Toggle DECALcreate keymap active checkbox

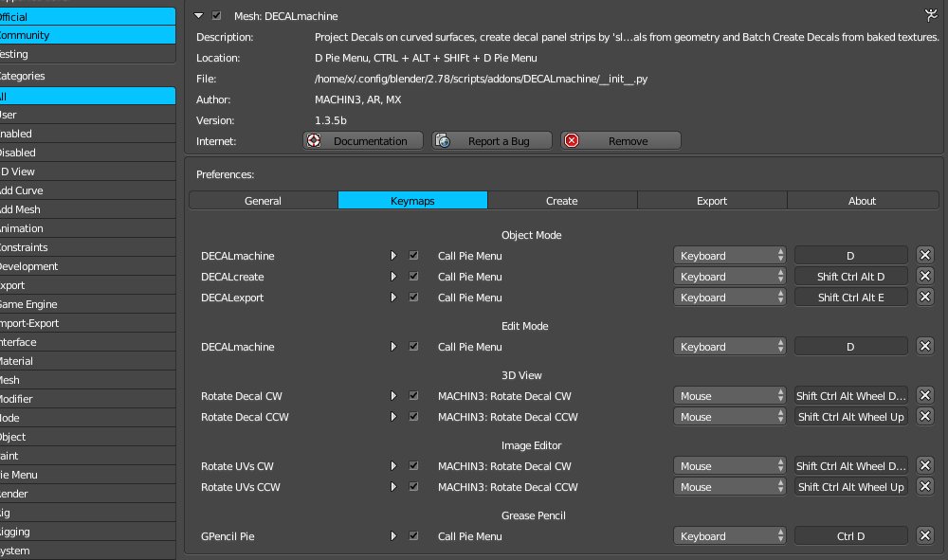(x=413, y=276)
